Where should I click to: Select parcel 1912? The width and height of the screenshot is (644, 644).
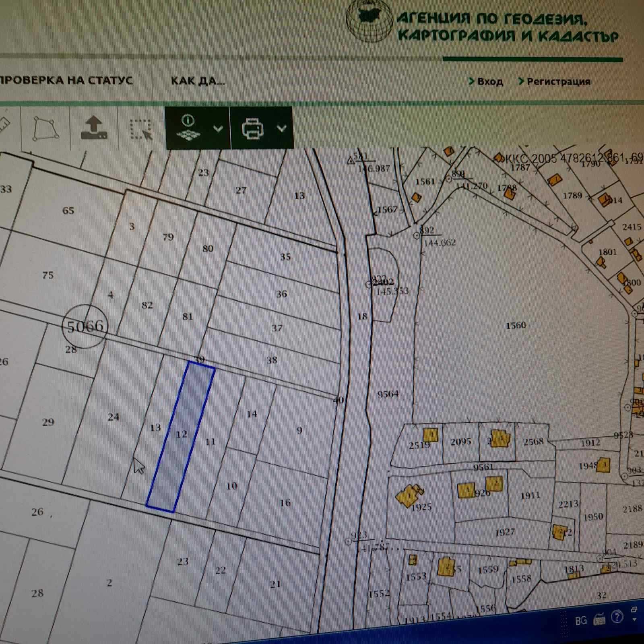point(590,443)
